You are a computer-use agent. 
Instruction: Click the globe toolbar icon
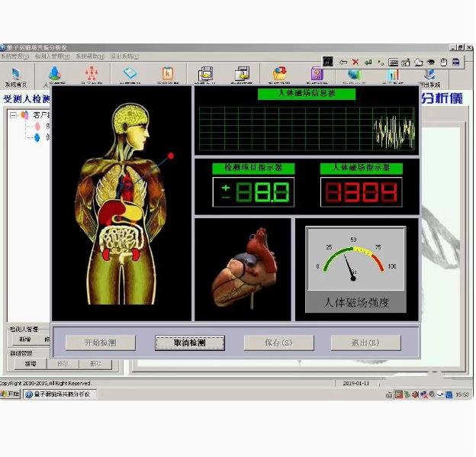[x=354, y=75]
